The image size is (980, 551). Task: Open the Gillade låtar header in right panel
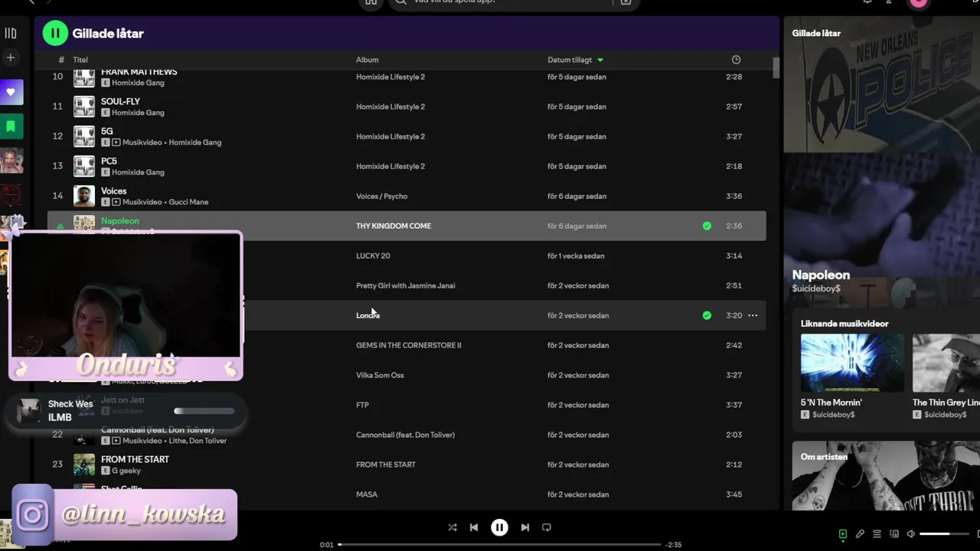coord(816,33)
